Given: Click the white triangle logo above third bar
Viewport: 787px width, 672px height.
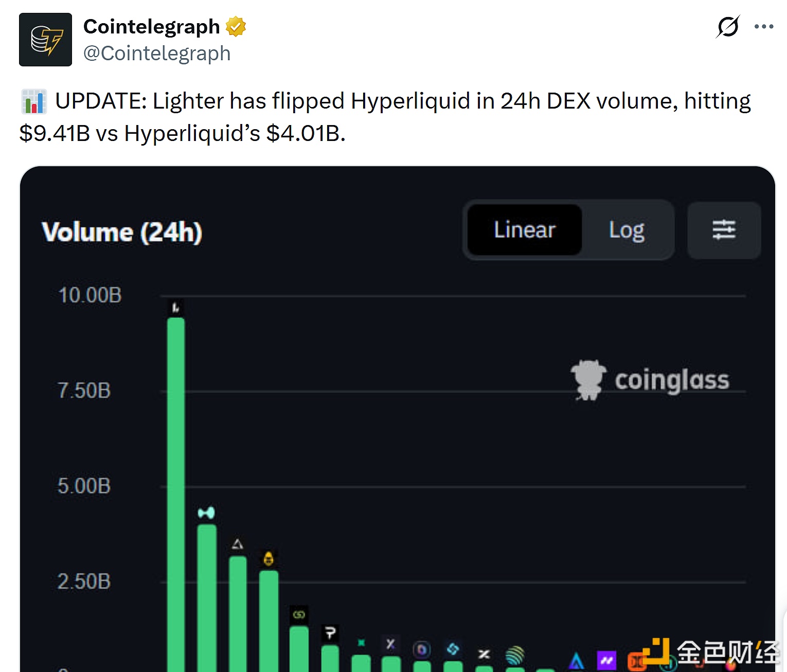Looking at the screenshot, I should click(x=237, y=544).
